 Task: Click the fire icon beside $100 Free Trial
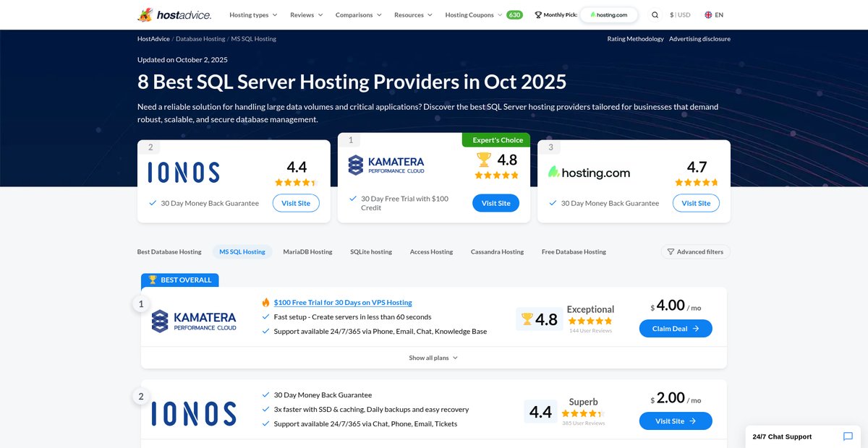click(x=265, y=302)
